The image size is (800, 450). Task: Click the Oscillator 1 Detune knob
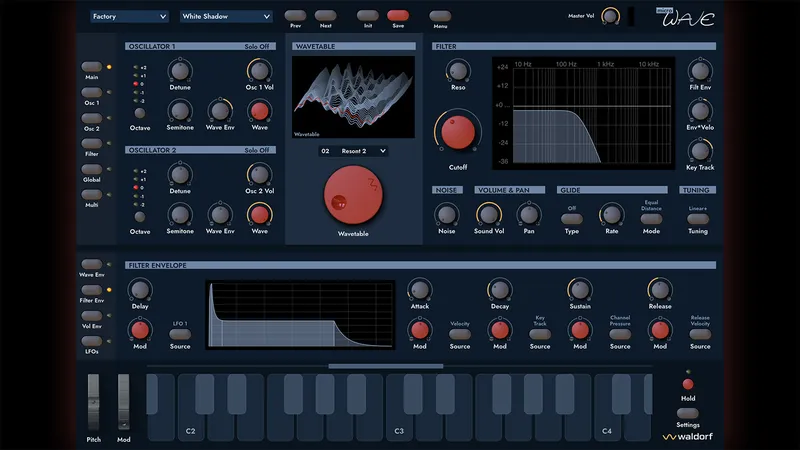180,71
